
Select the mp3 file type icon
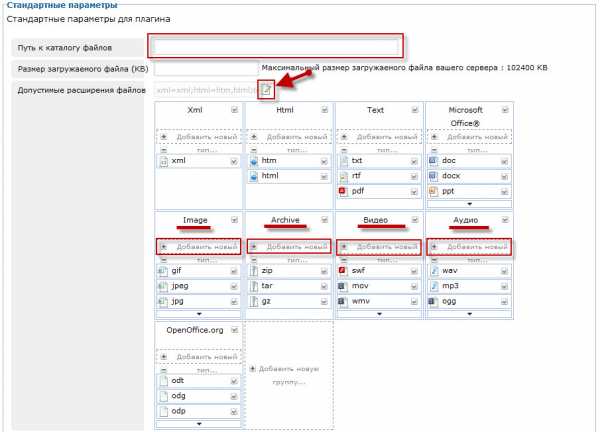[434, 286]
